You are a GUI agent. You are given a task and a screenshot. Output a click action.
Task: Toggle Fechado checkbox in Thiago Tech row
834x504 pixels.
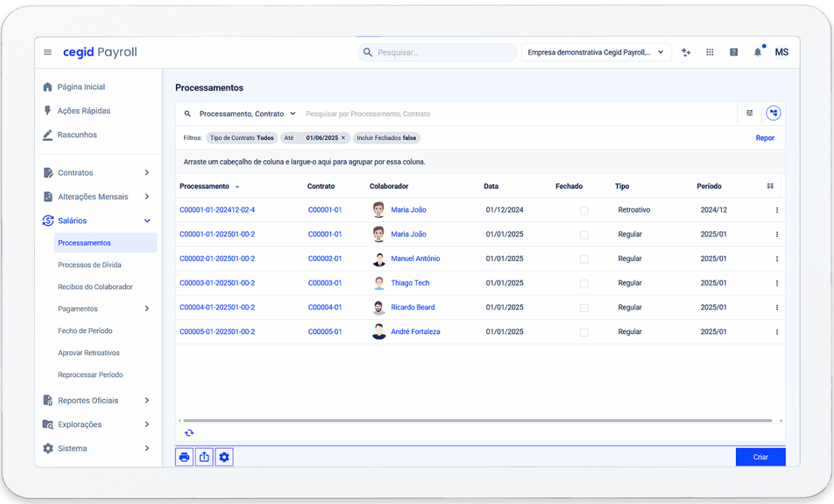pos(584,283)
